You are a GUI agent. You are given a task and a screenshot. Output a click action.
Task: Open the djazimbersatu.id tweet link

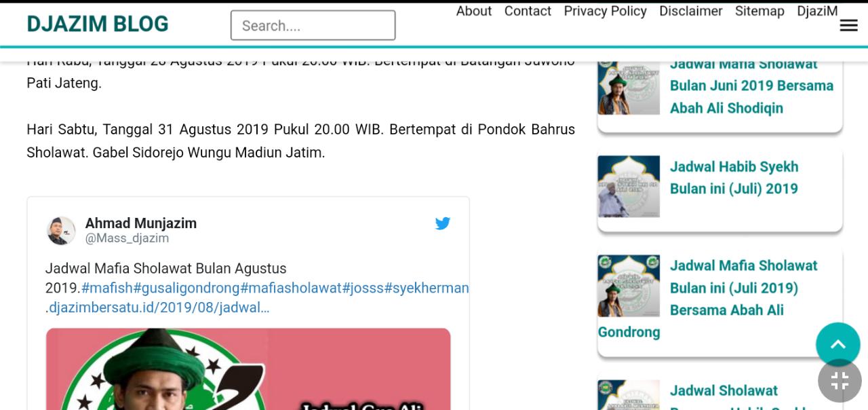point(159,307)
